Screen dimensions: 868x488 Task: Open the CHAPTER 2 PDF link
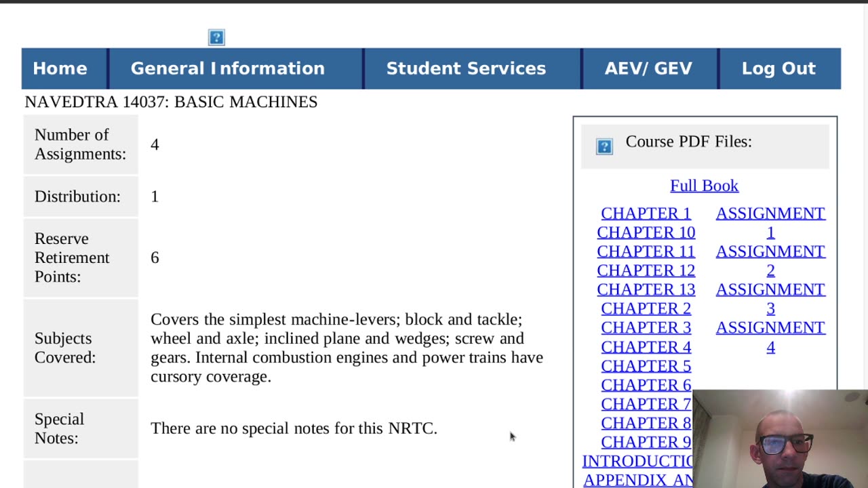[x=646, y=308]
